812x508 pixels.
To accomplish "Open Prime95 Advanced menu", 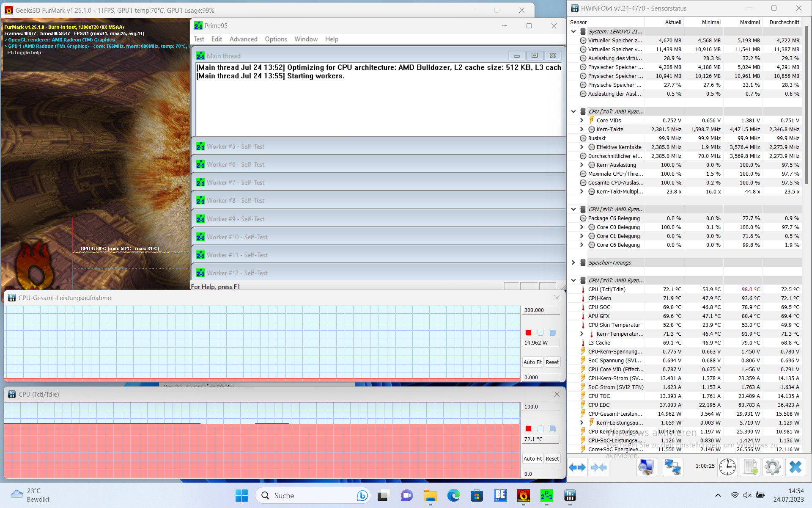I will (x=243, y=39).
